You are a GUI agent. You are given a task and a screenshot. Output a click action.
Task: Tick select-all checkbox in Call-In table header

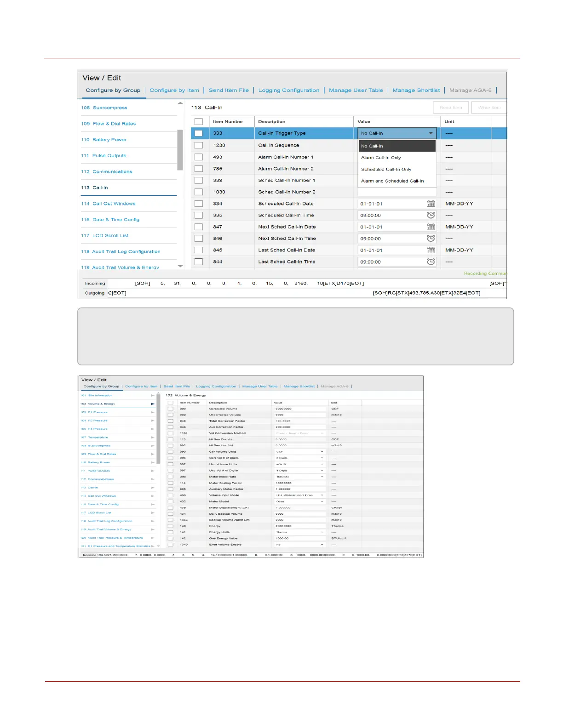click(199, 122)
